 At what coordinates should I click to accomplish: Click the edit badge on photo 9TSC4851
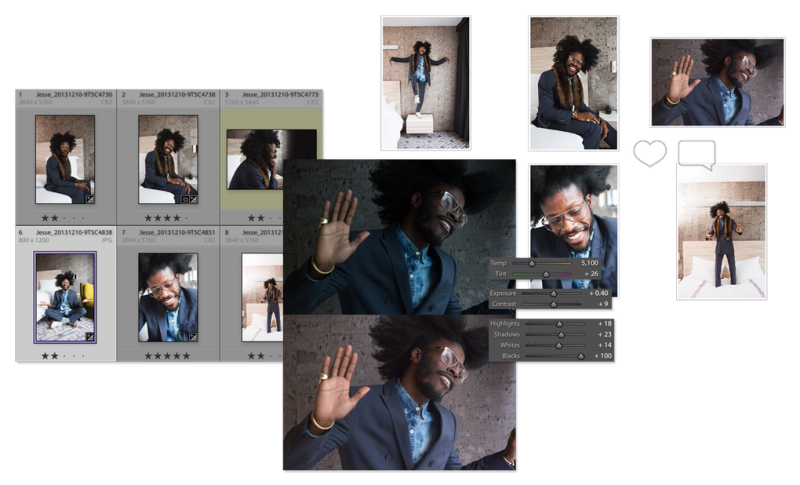click(x=191, y=336)
